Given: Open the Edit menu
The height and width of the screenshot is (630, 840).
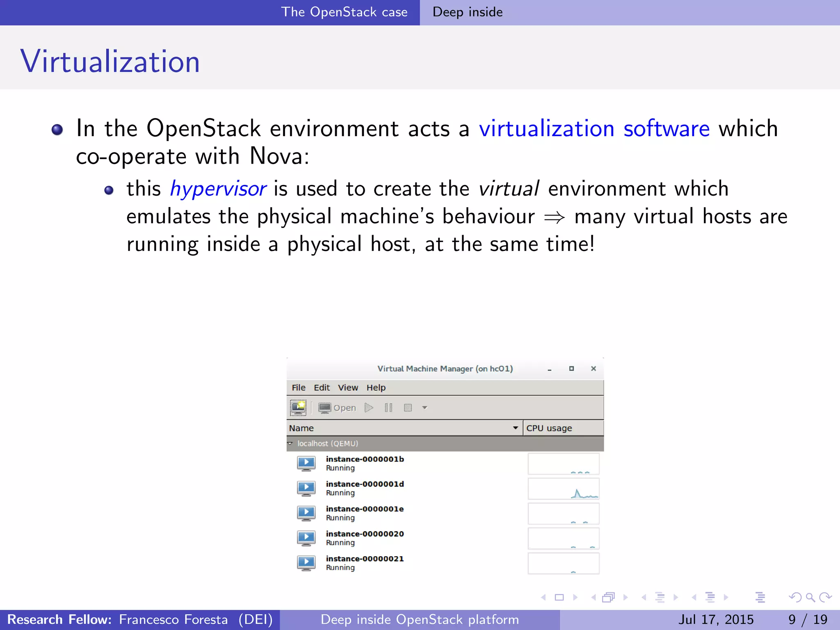Looking at the screenshot, I should (x=322, y=388).
